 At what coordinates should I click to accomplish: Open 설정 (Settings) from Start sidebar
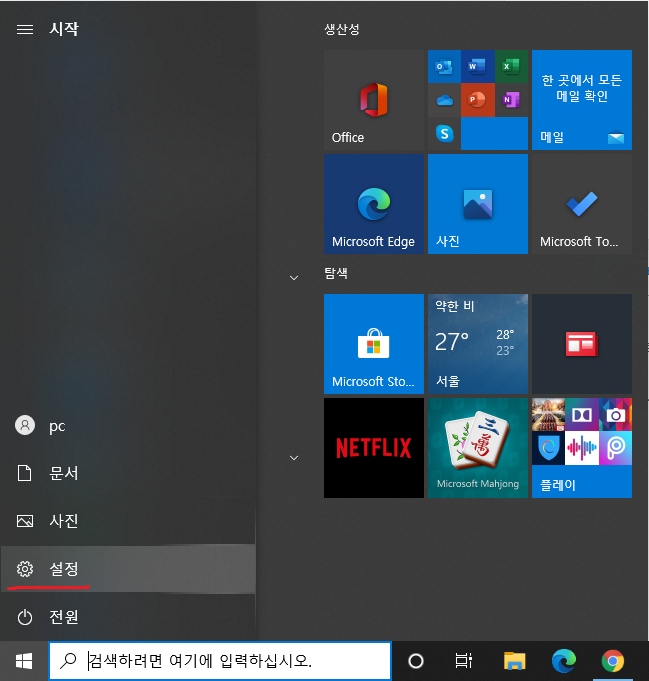[128, 568]
